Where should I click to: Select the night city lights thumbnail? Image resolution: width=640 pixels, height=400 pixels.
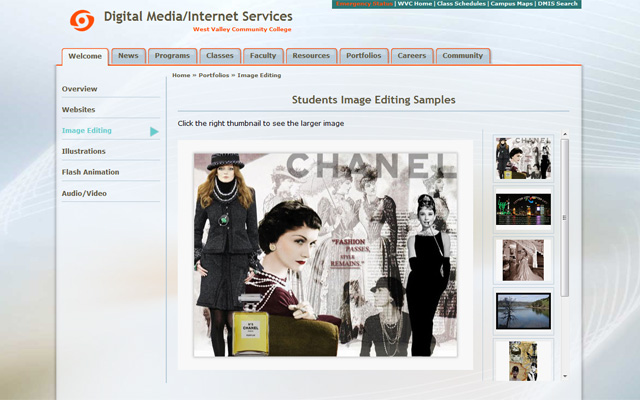click(x=523, y=209)
